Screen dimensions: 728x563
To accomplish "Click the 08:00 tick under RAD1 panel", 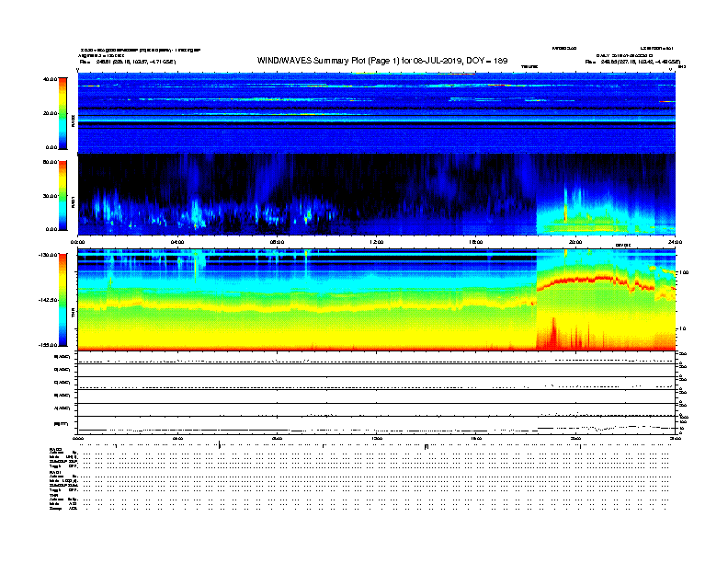I will click(x=277, y=242).
